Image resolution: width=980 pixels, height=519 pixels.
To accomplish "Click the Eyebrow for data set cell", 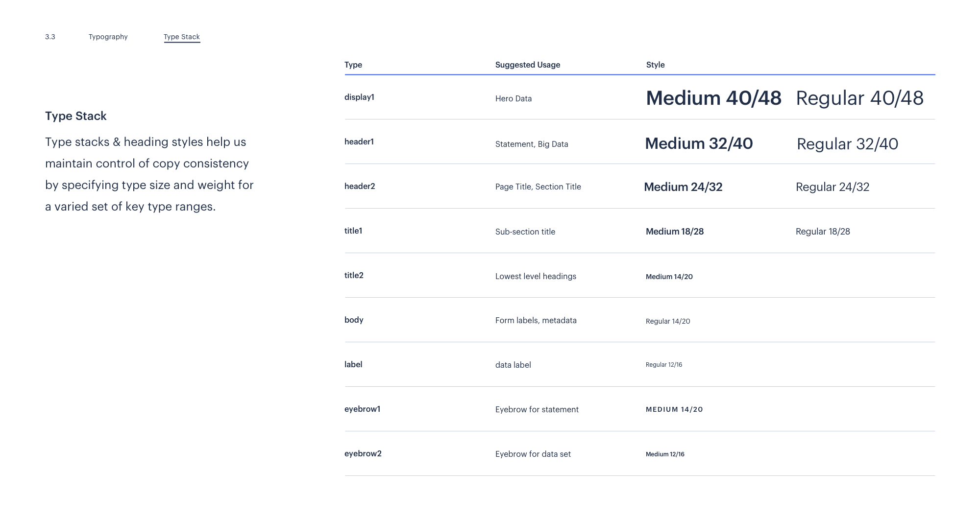I will (x=533, y=454).
